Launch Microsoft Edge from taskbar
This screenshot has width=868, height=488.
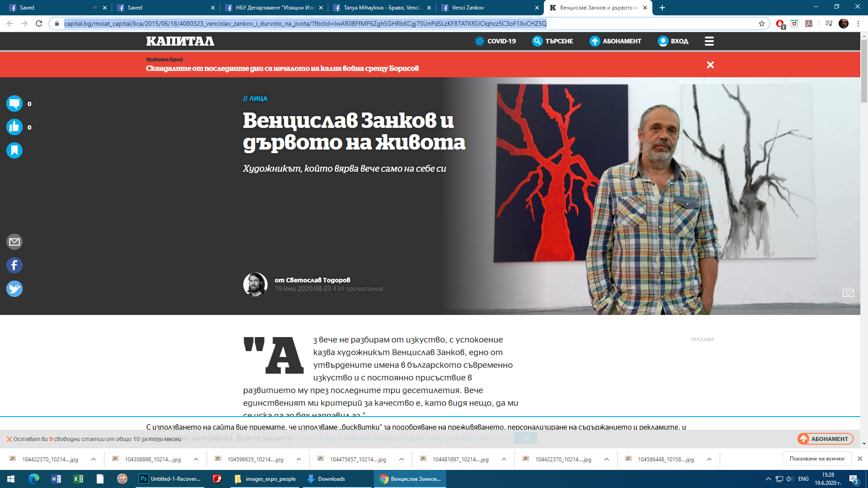(x=34, y=479)
